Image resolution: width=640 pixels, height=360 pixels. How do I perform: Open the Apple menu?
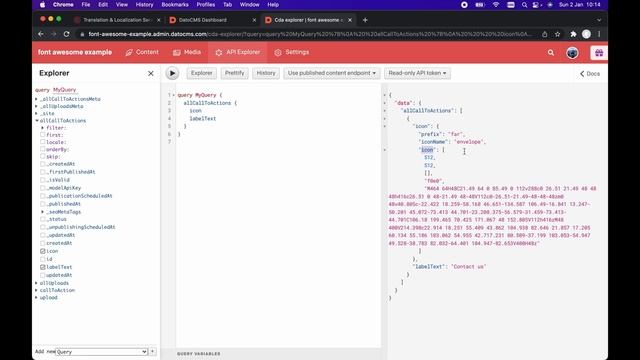(42, 5)
